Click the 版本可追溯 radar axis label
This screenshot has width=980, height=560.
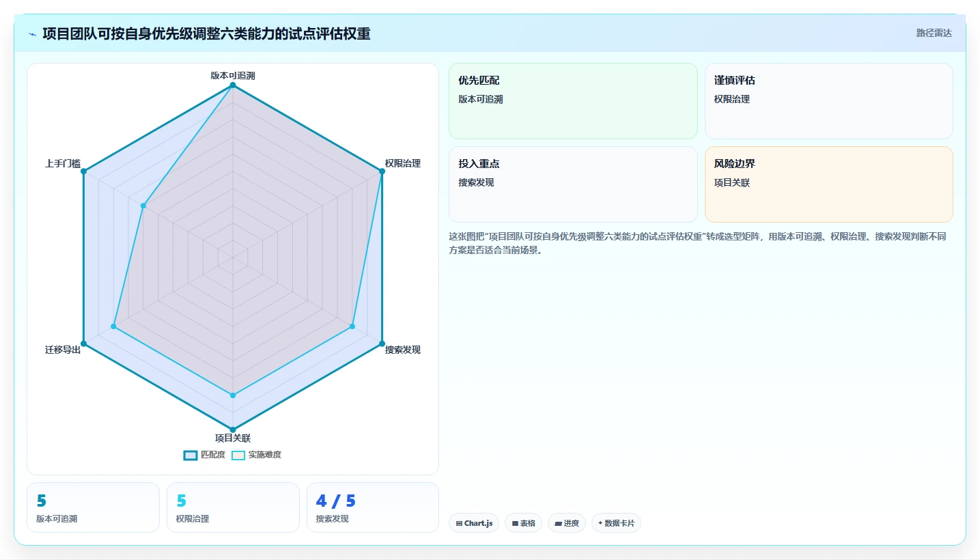(233, 75)
